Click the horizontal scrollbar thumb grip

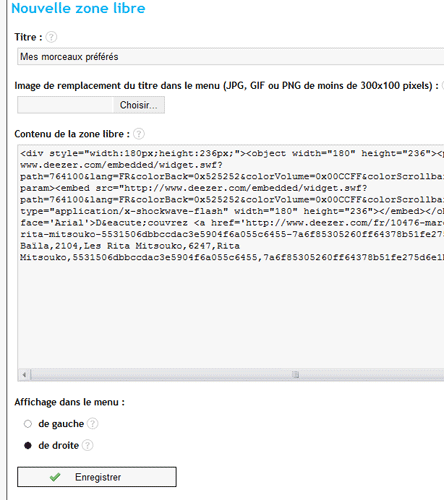point(295,375)
